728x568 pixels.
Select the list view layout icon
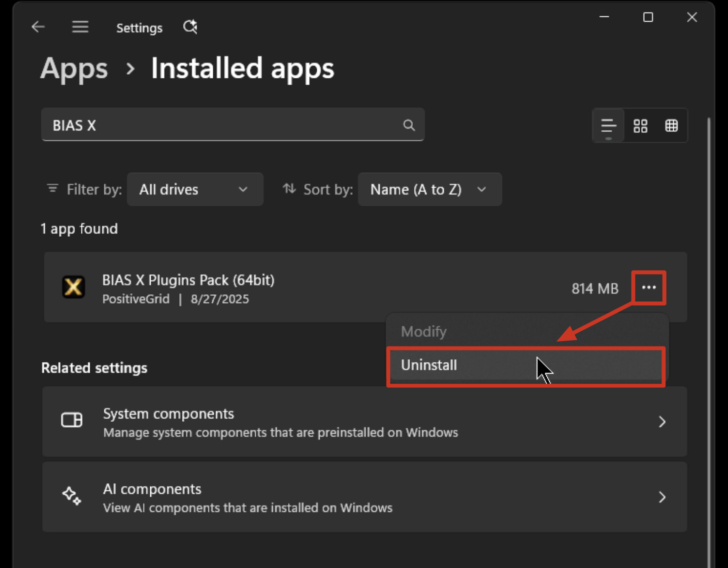[x=608, y=126]
